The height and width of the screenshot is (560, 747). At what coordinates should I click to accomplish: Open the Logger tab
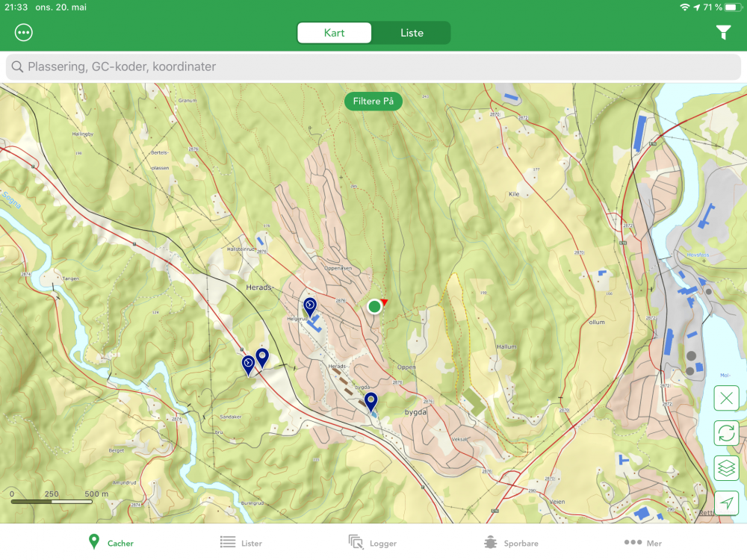(373, 543)
